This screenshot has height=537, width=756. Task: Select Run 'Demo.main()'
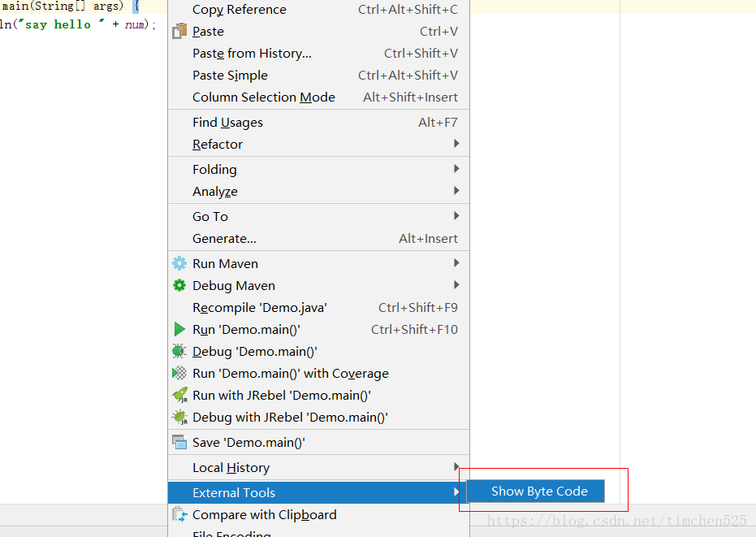(318, 330)
